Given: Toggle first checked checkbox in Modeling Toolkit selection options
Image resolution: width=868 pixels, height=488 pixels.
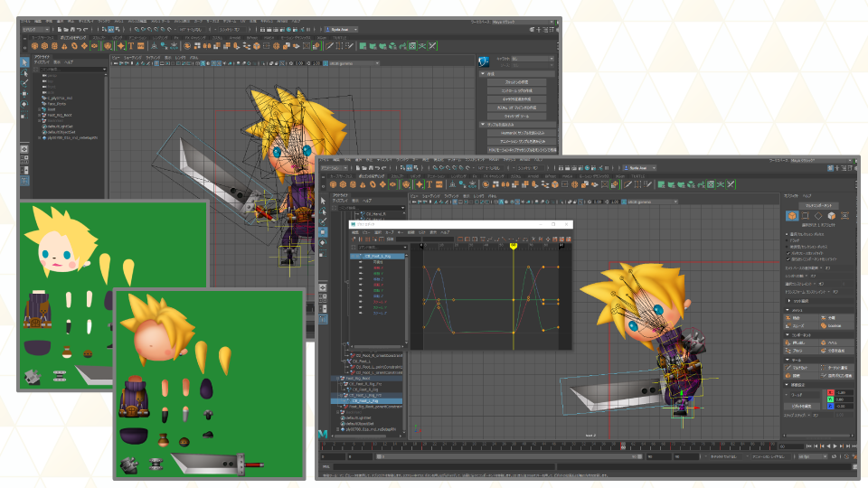Looking at the screenshot, I should 788,253.
